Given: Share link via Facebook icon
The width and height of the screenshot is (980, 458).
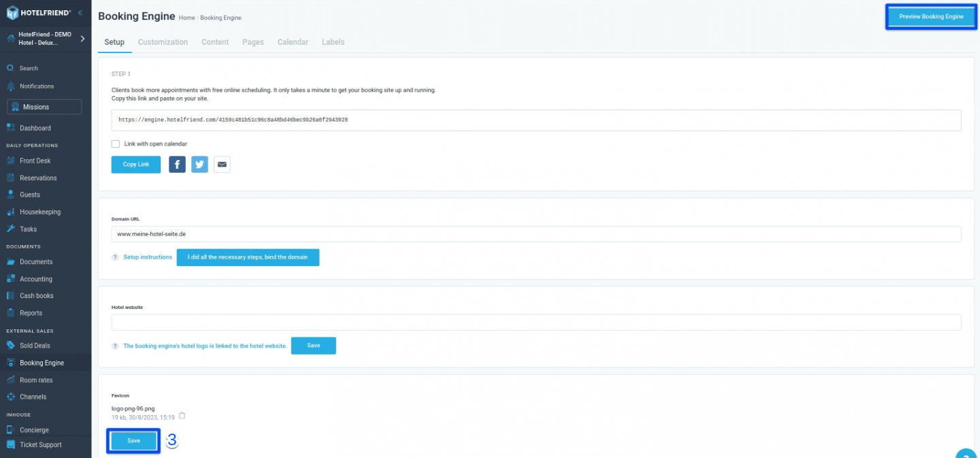Looking at the screenshot, I should click(x=177, y=165).
